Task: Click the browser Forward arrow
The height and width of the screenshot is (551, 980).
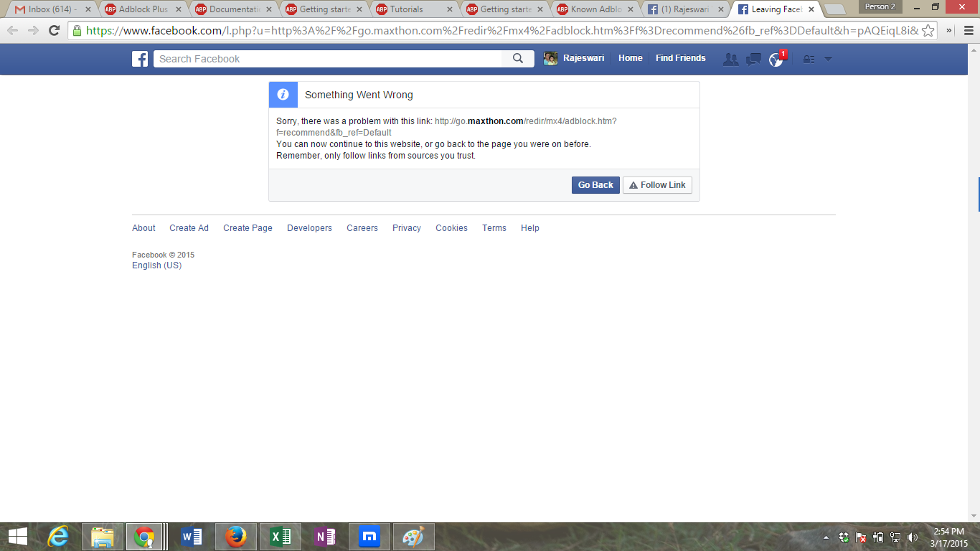Action: [x=33, y=31]
